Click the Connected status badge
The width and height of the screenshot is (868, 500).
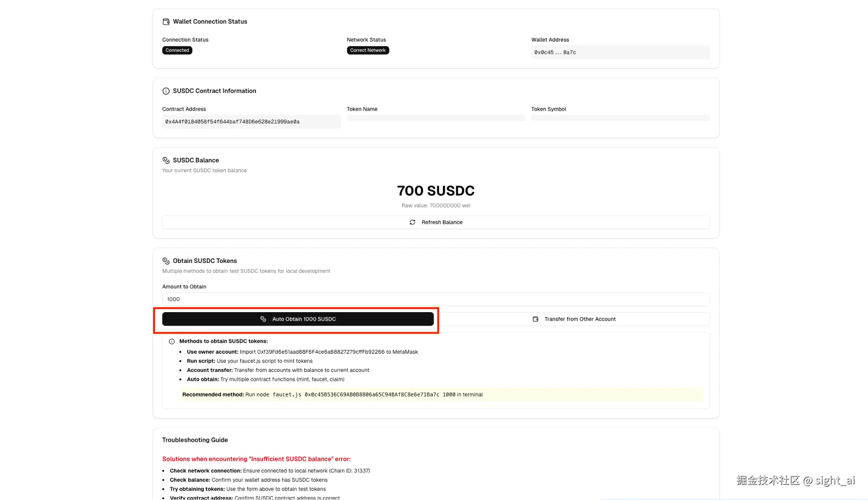177,50
